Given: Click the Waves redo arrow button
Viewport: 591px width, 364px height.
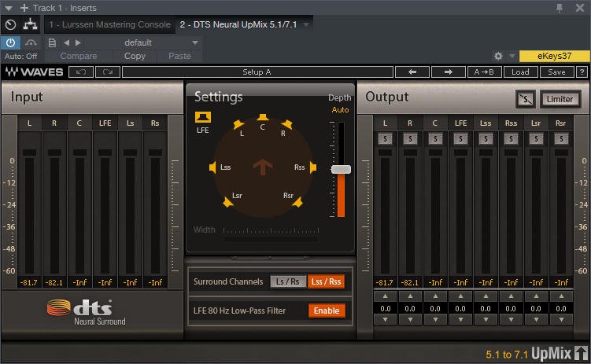Looking at the screenshot, I should 108,72.
